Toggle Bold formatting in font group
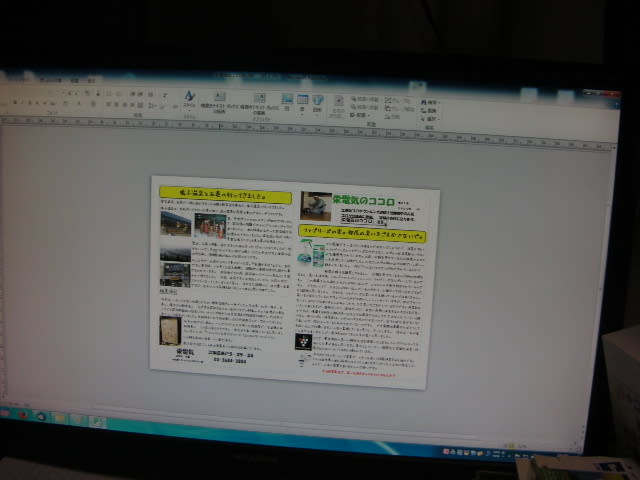The height and width of the screenshot is (480, 640). [x=15, y=102]
